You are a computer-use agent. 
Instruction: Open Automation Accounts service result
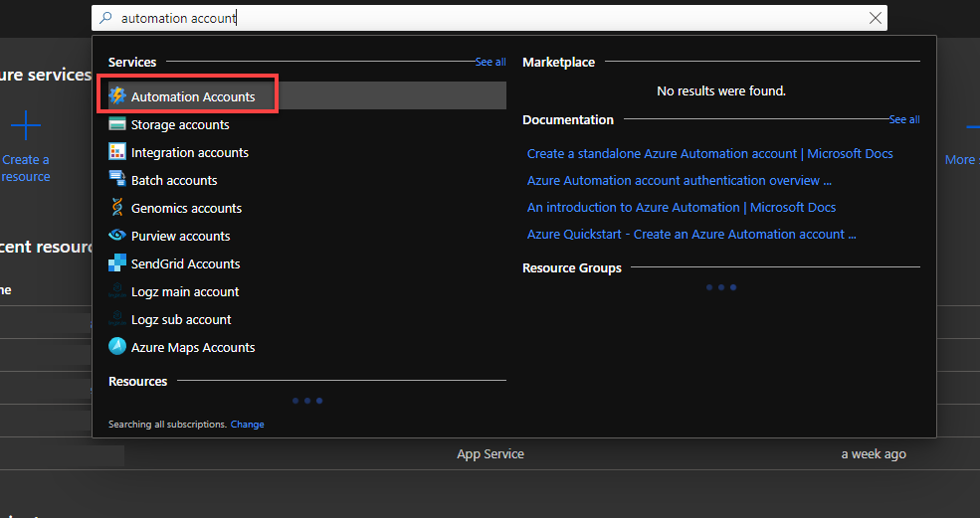pos(306,96)
